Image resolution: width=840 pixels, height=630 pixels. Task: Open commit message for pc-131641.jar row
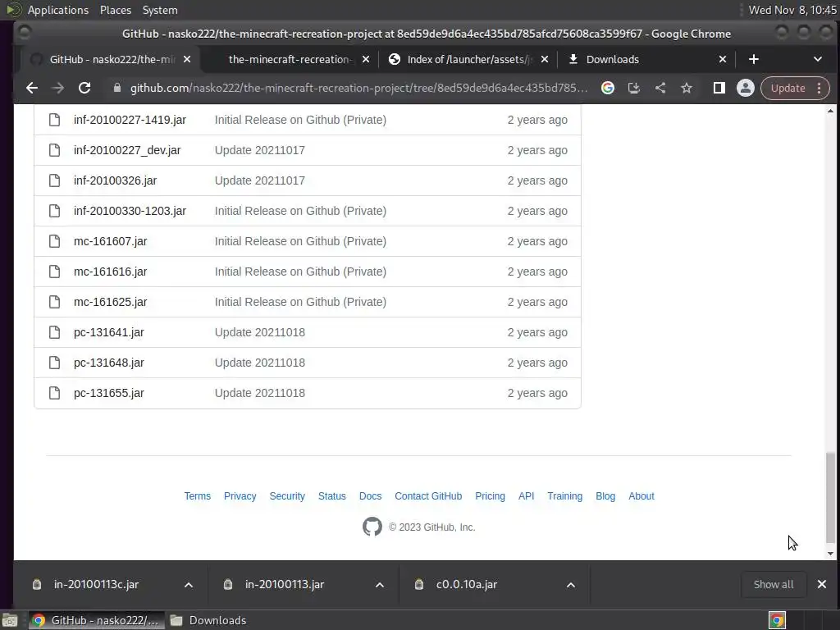260,332
